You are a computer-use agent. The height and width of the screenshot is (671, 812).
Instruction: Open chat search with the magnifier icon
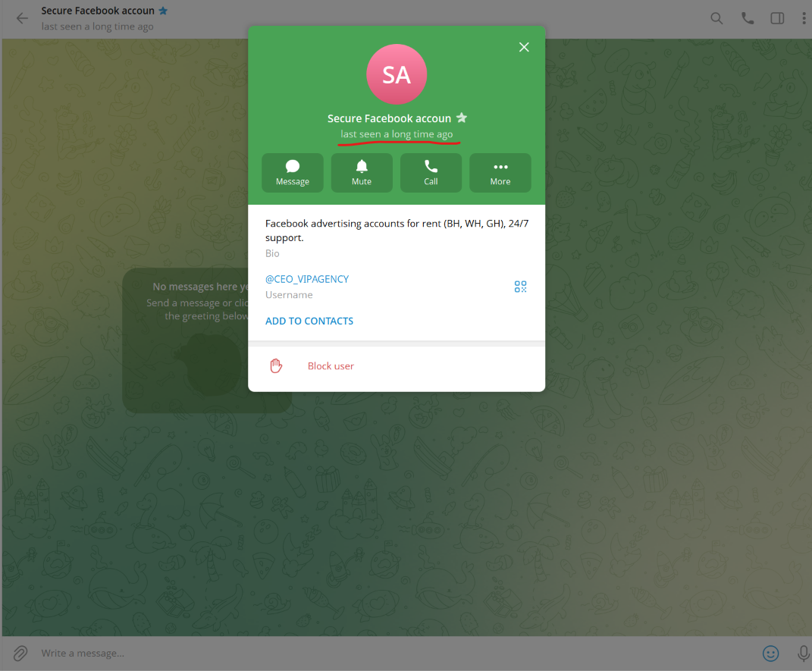click(716, 19)
